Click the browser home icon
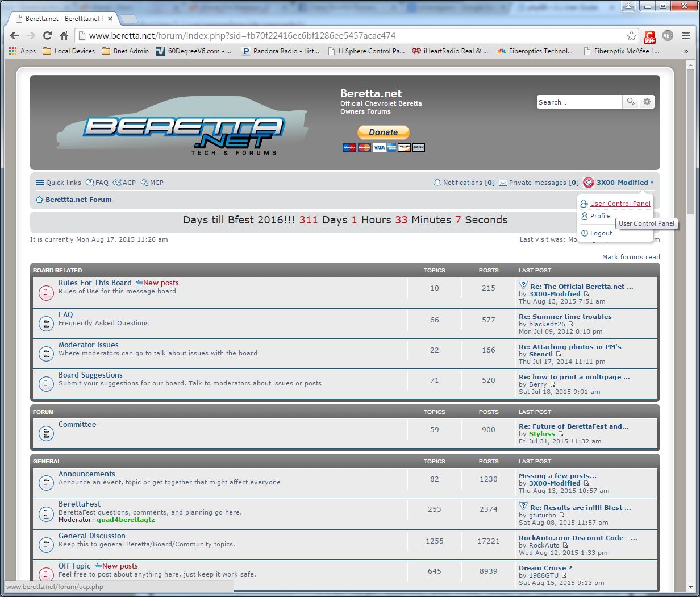 pyautogui.click(x=64, y=35)
